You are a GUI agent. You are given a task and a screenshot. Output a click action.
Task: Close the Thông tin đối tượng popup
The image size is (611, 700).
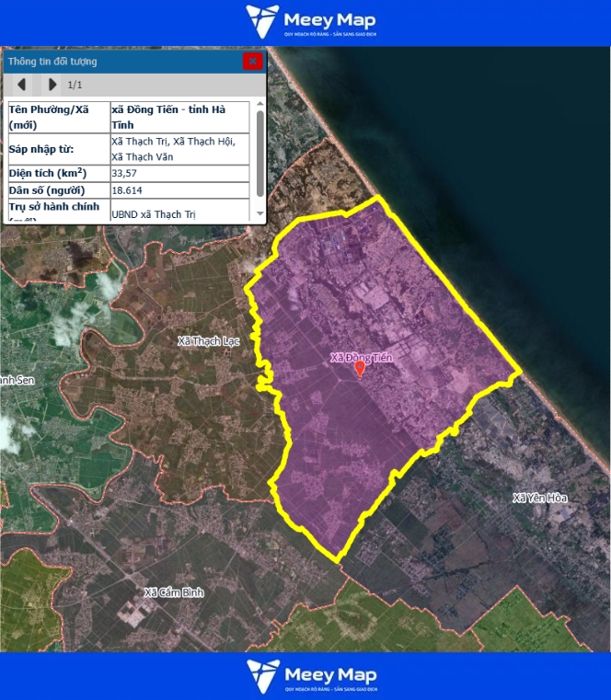click(x=252, y=62)
